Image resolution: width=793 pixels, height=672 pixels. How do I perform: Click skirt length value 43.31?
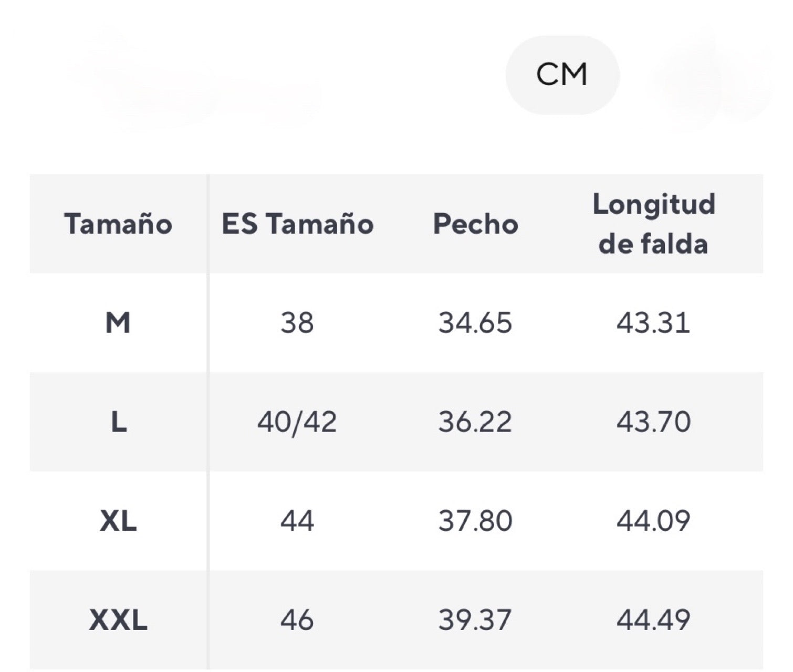(x=653, y=322)
